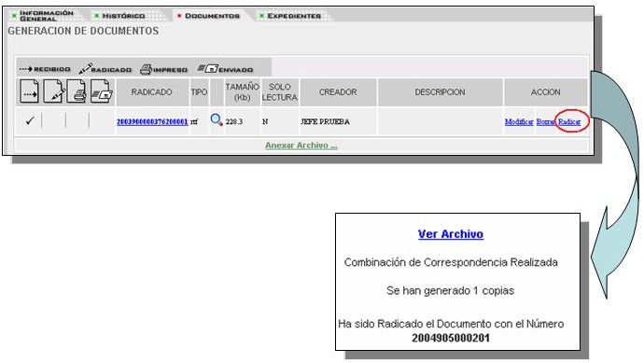Click the SOLO LECTURA column header
Screen dimensions: 644x363
click(x=279, y=92)
